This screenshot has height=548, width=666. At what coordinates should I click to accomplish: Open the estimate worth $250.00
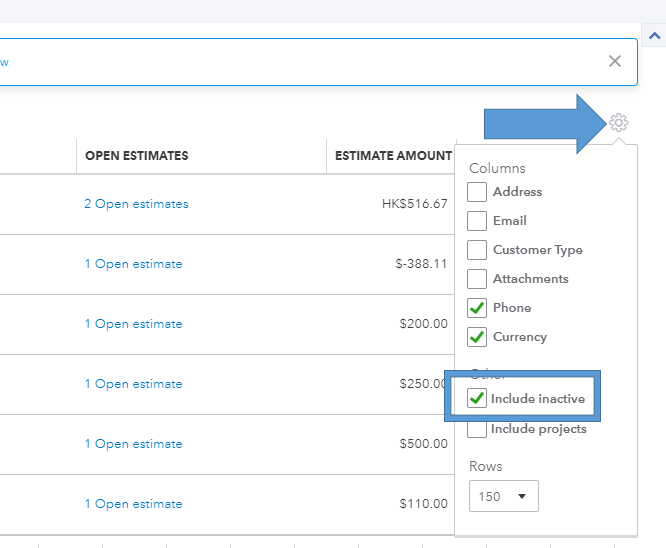[133, 384]
